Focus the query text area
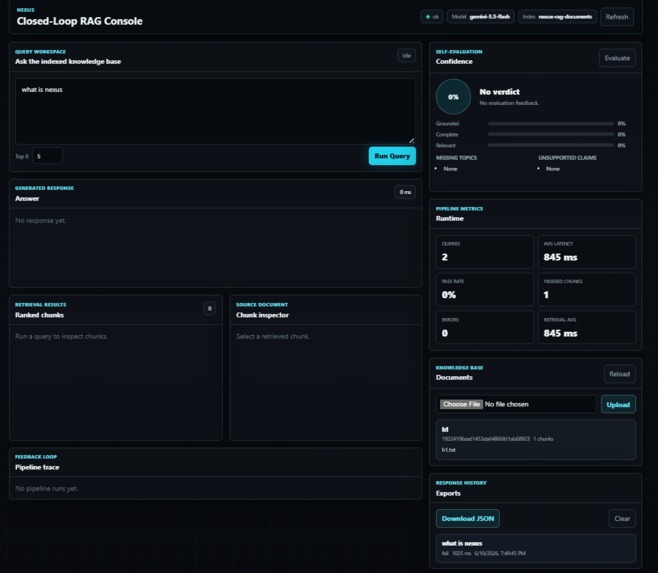This screenshot has width=658, height=573. click(x=215, y=112)
